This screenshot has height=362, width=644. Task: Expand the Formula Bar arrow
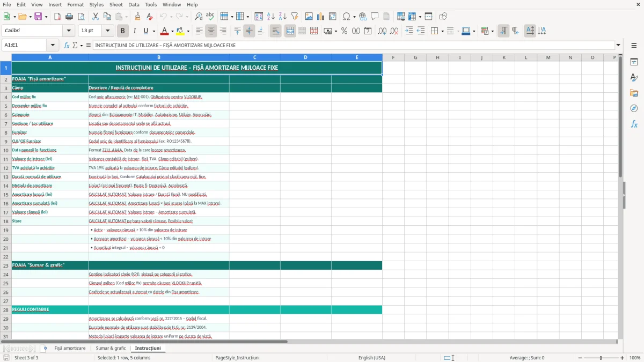tap(618, 45)
